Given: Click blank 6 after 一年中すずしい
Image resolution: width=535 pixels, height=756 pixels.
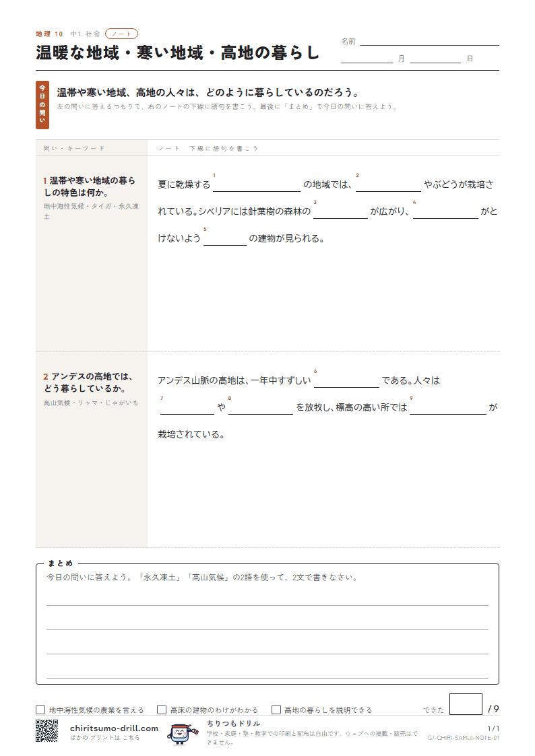Looking at the screenshot, I should tap(346, 381).
